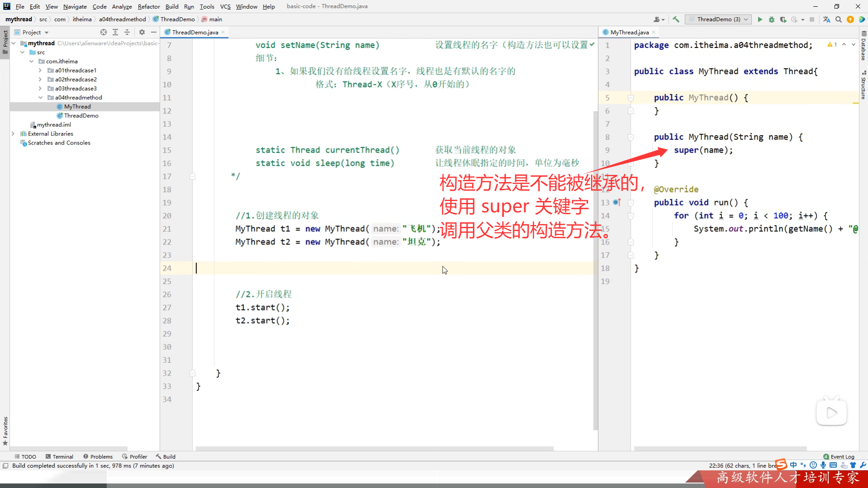Click the locate file crosshair icon

tap(104, 32)
